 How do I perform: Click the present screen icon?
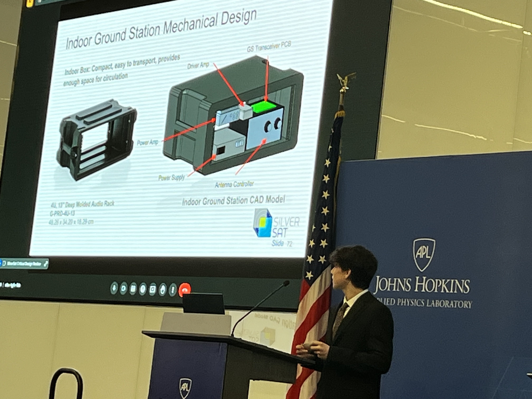point(153,289)
